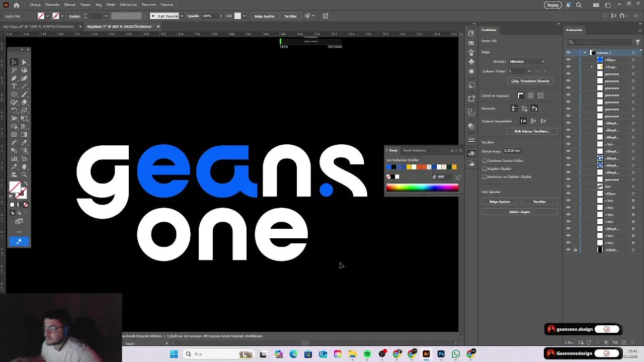Select the Direct Selection tool

[24, 62]
